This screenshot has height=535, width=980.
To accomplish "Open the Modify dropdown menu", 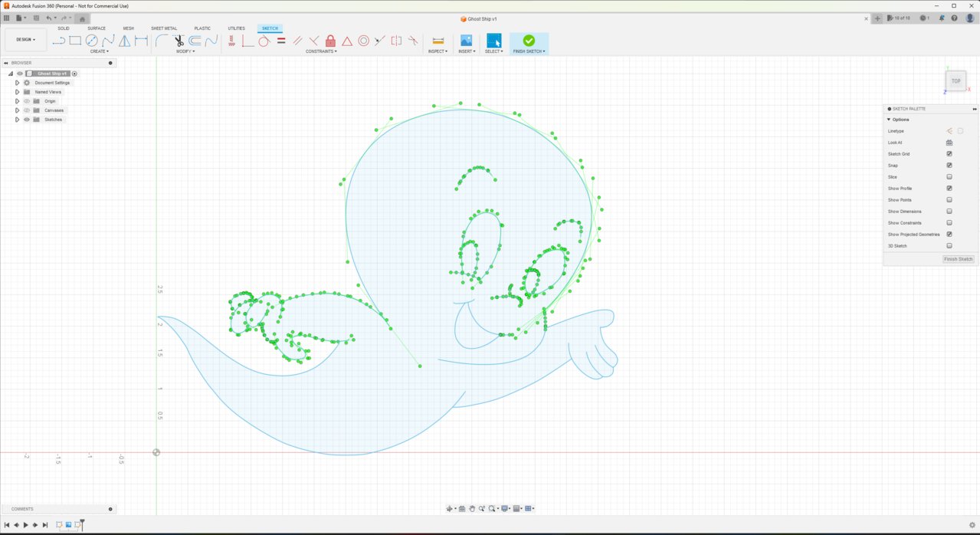I will [x=185, y=51].
